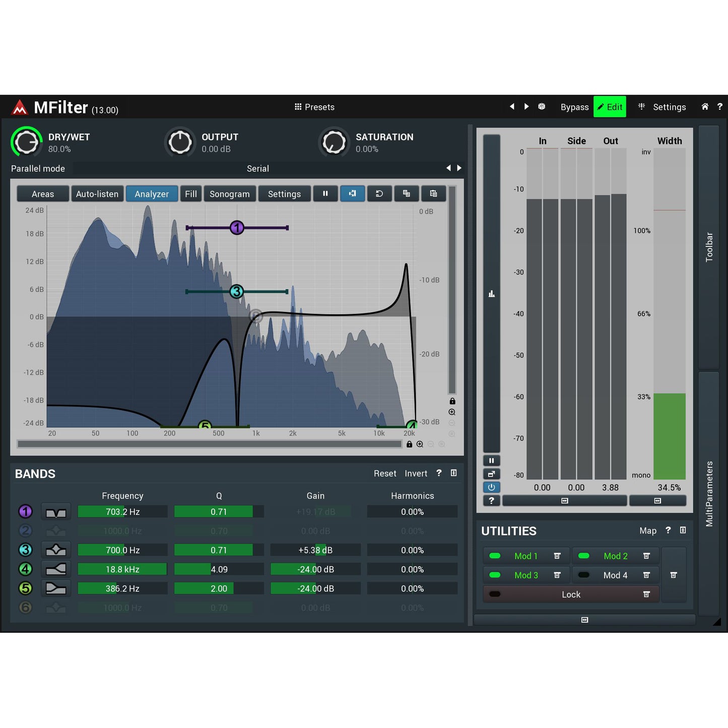
Task: Enable Mod 4 in Utilities
Action: (x=583, y=575)
